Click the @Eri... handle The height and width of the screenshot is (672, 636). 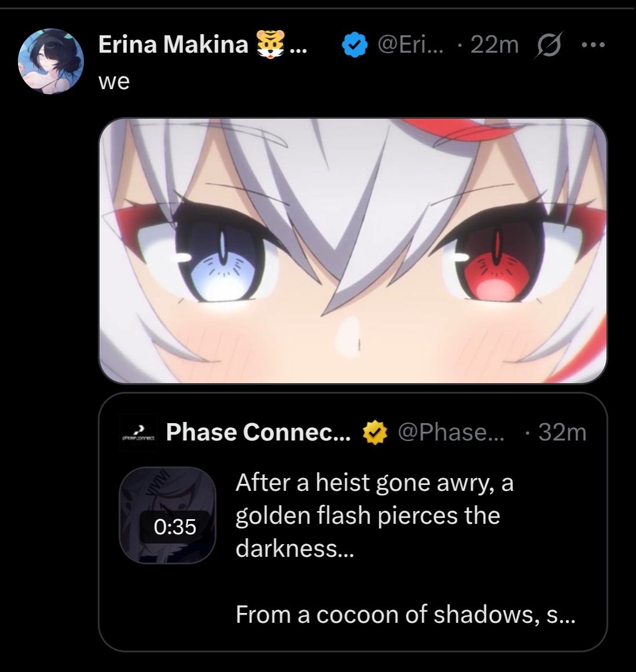(x=411, y=45)
